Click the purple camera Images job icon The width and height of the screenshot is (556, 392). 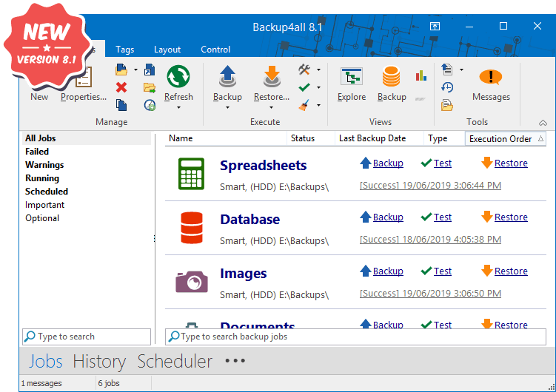click(x=192, y=282)
